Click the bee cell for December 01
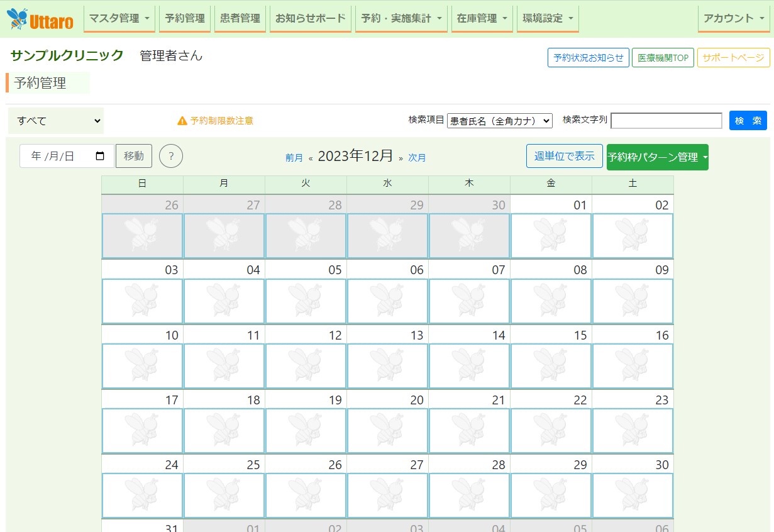 click(551, 236)
